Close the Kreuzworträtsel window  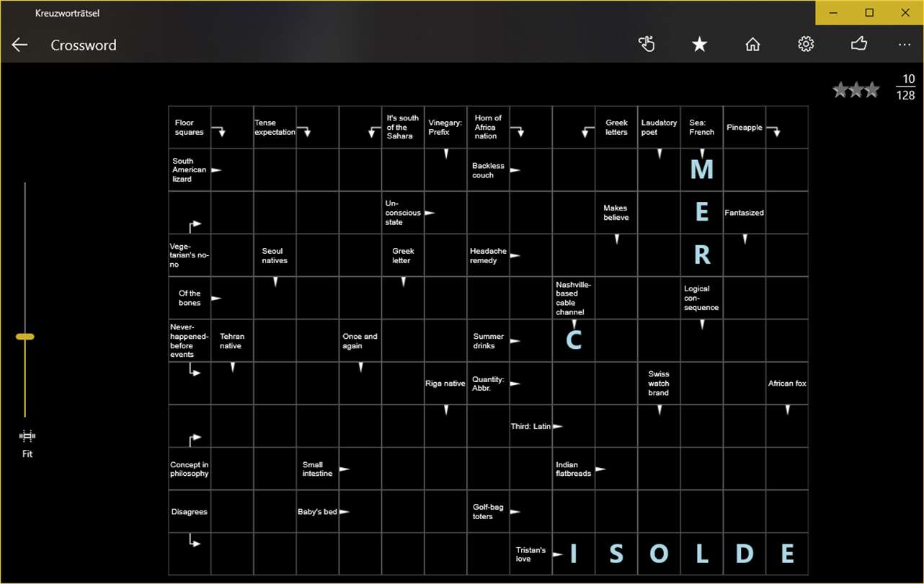pos(905,13)
